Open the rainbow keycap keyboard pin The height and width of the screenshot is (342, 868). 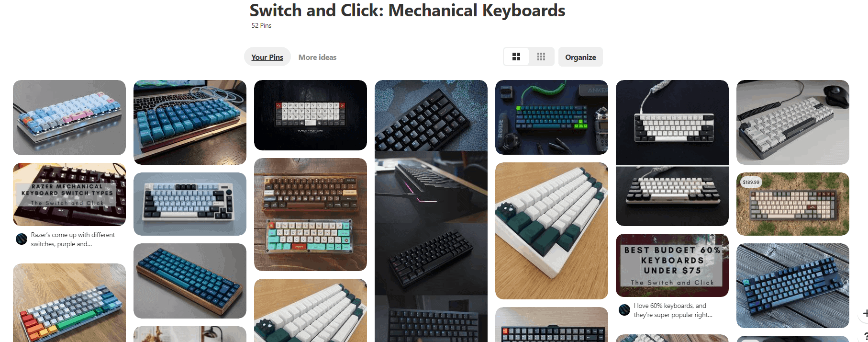coord(69,303)
